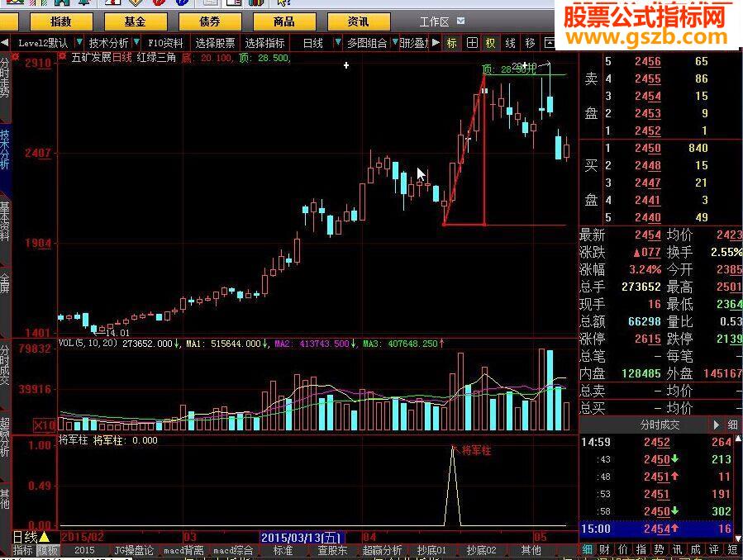Image resolution: width=743 pixels, height=560 pixels.
Task: Open the 成 trades tab icon
Action: [x=696, y=549]
